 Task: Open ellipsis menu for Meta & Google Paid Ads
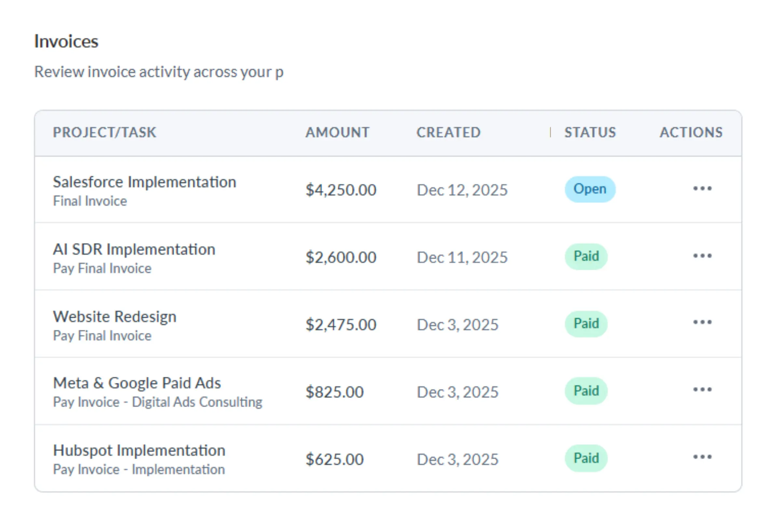[702, 389]
